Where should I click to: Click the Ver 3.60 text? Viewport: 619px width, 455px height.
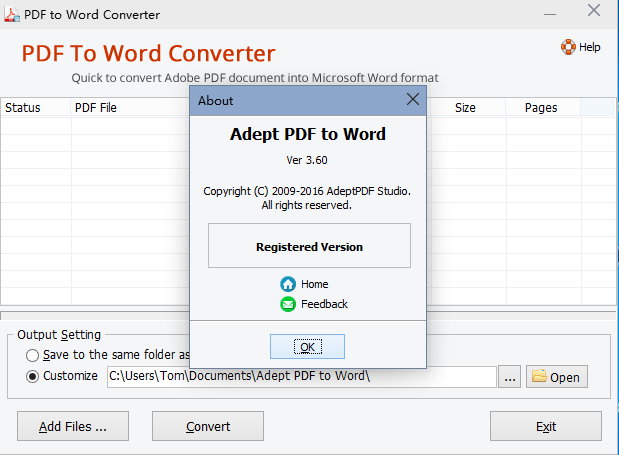pos(307,160)
